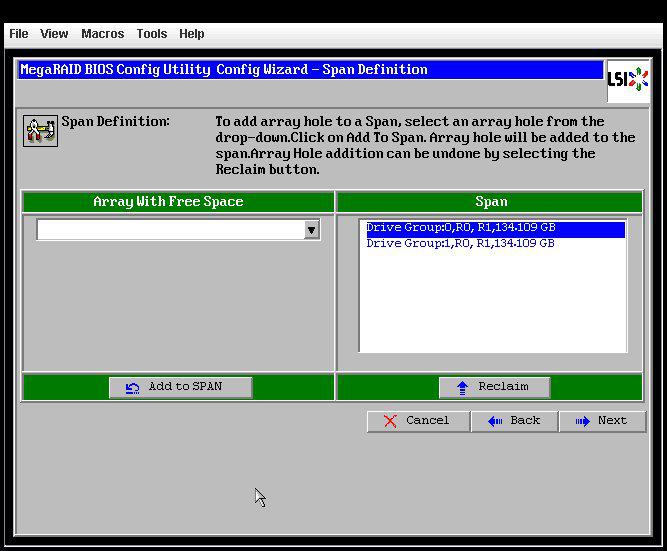Click the Add to SPAN arrow icon
This screenshot has height=551, width=667.
pyautogui.click(x=133, y=387)
